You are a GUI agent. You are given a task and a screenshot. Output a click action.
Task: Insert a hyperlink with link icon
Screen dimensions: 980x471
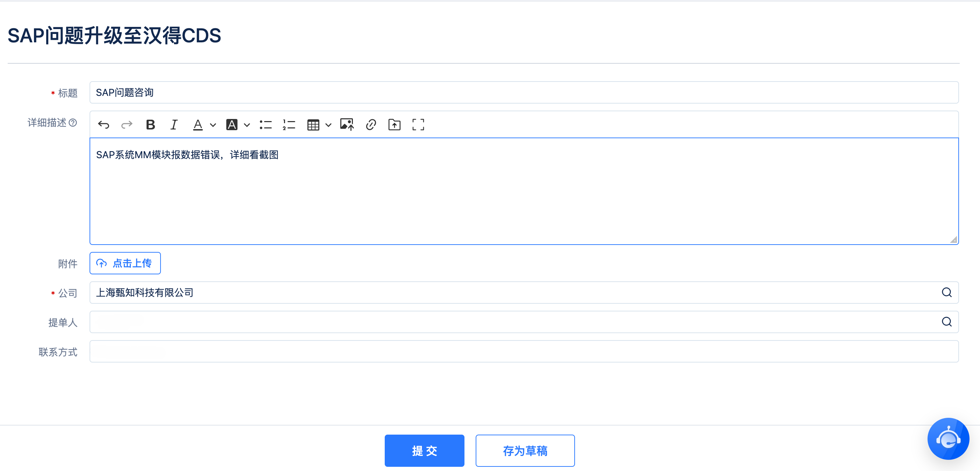tap(371, 125)
